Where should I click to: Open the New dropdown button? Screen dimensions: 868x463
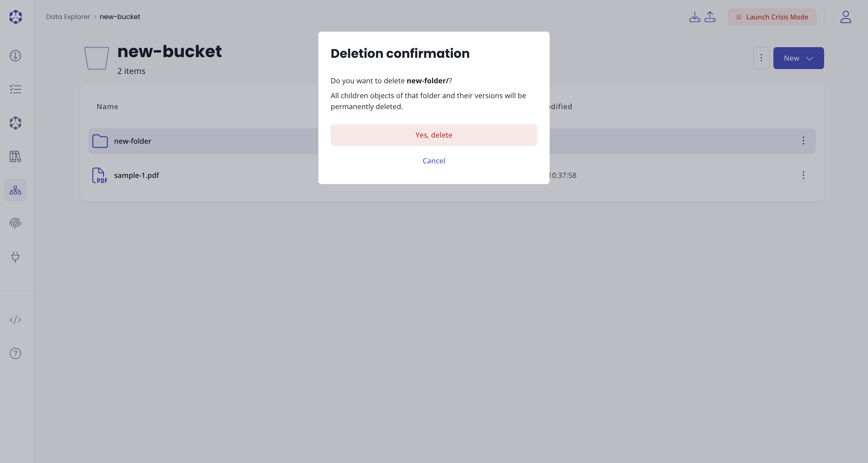coord(799,58)
